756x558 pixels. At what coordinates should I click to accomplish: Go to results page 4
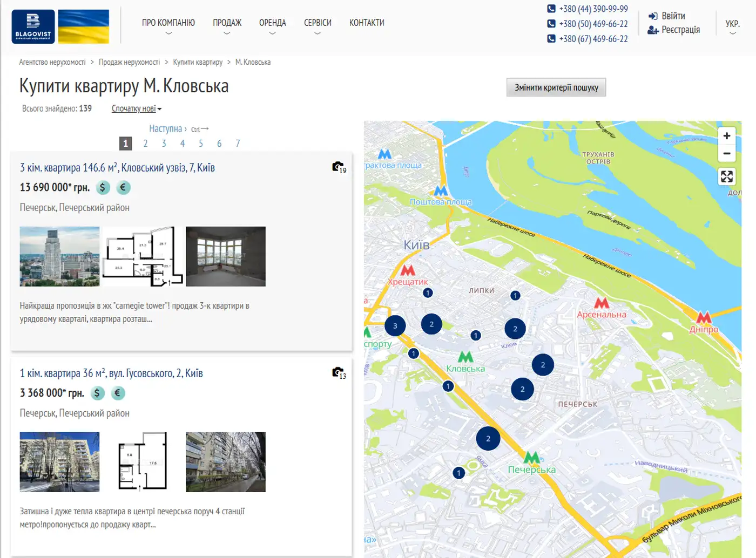pos(183,143)
